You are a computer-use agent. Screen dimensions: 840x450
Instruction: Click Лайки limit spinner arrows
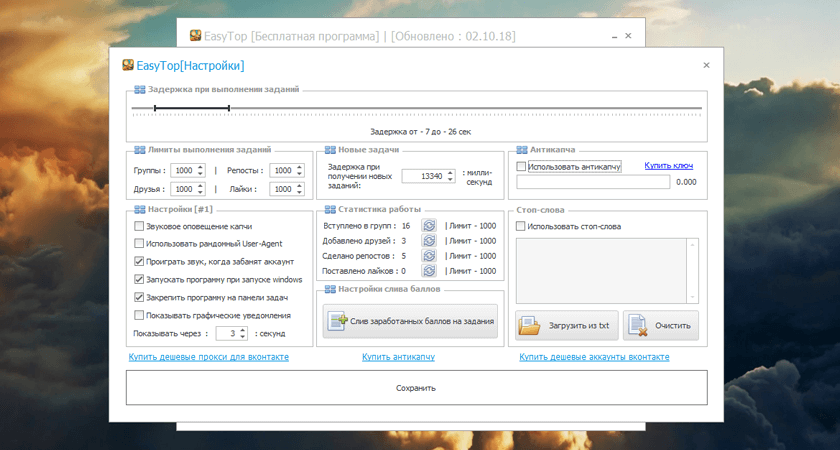point(299,189)
